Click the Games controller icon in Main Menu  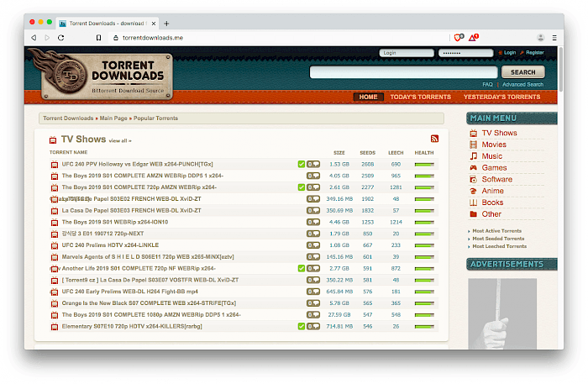474,167
